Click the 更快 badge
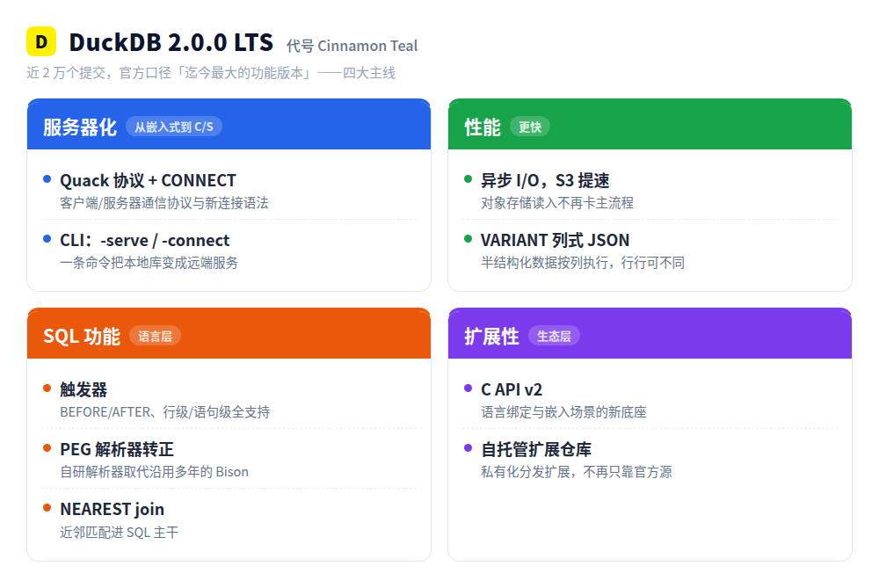The image size is (879, 588). [530, 127]
